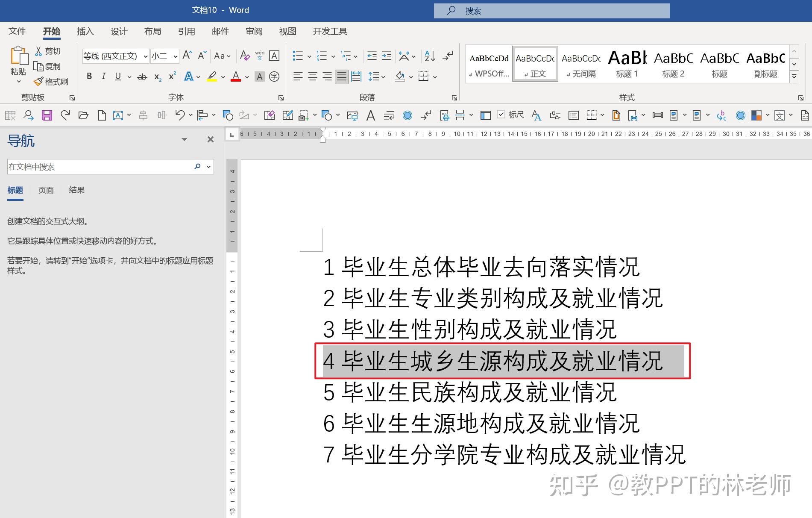Shrink font size with the smaller A icon
Image resolution: width=812 pixels, height=518 pixels.
tap(202, 56)
